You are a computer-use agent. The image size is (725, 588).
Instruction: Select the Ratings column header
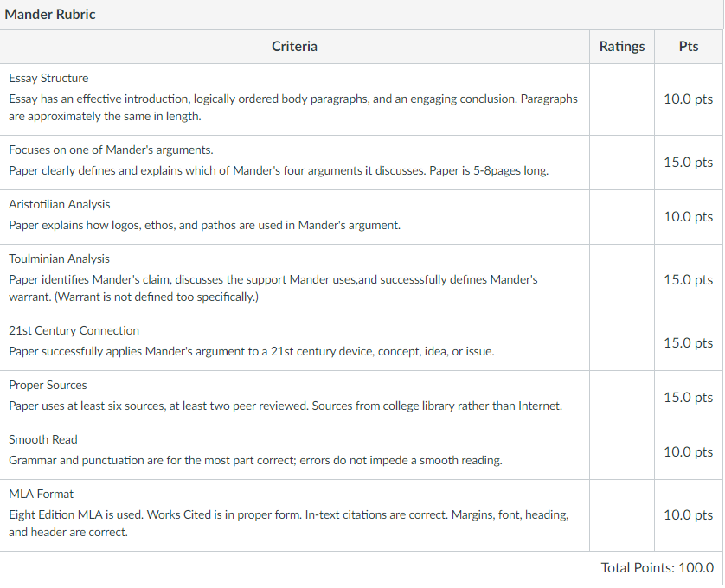coord(622,46)
